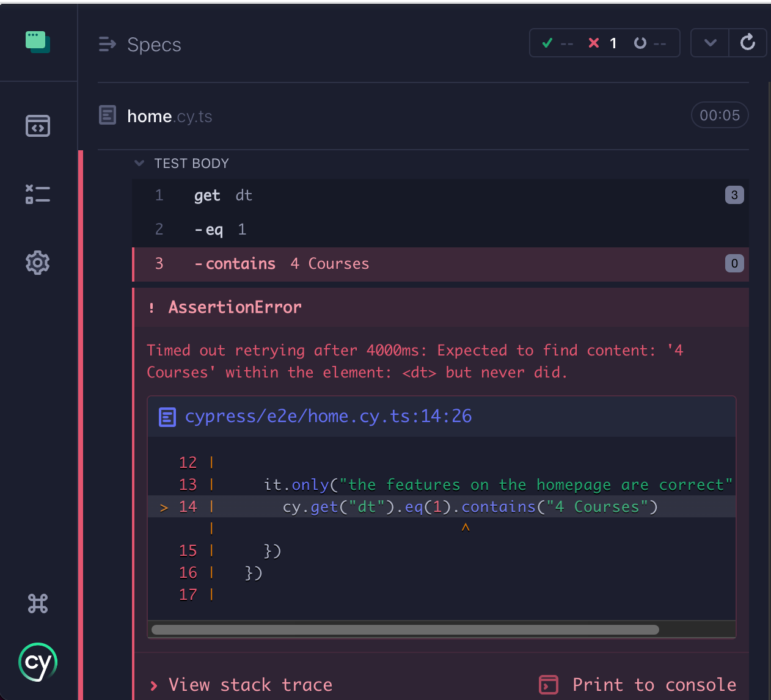The height and width of the screenshot is (700, 771).
Task: Open Cypress settings with the gear icon
Action: (x=38, y=263)
